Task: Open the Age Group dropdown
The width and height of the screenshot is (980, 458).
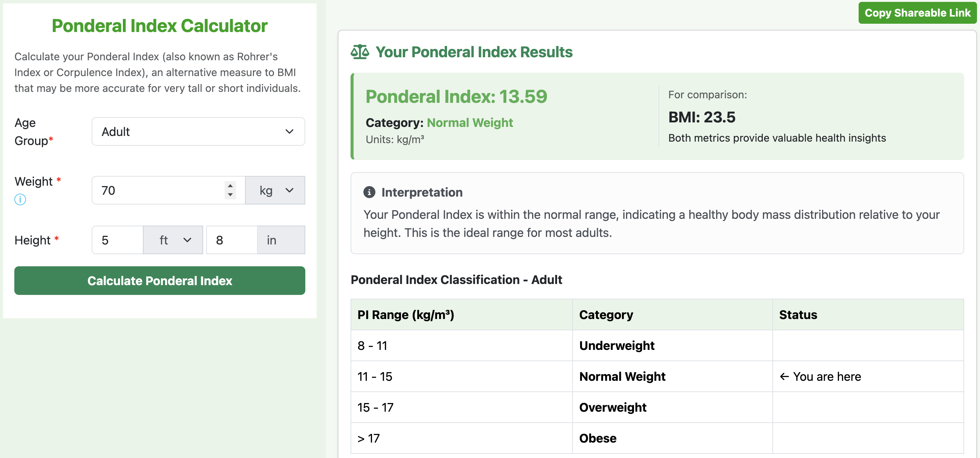Action: tap(198, 131)
